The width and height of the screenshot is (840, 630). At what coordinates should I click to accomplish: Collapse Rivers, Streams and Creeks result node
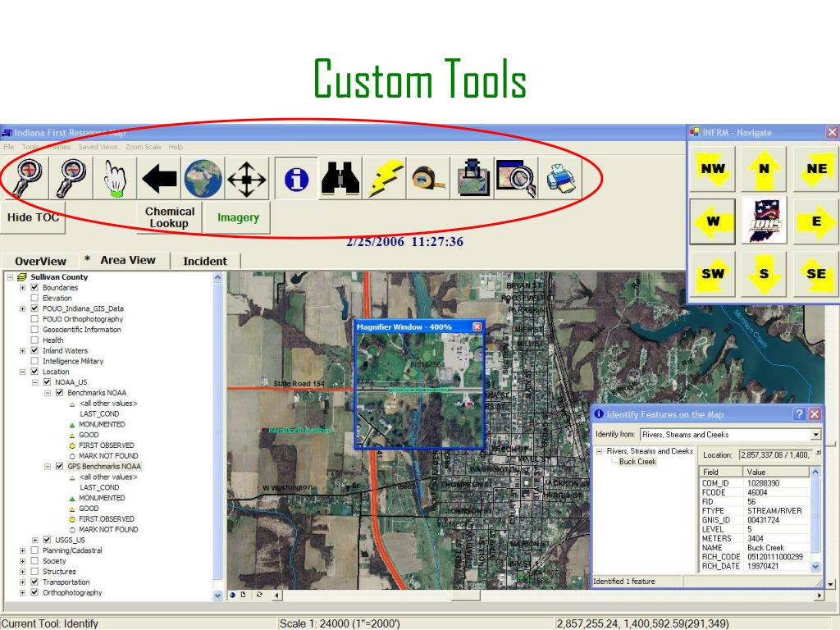point(600,452)
